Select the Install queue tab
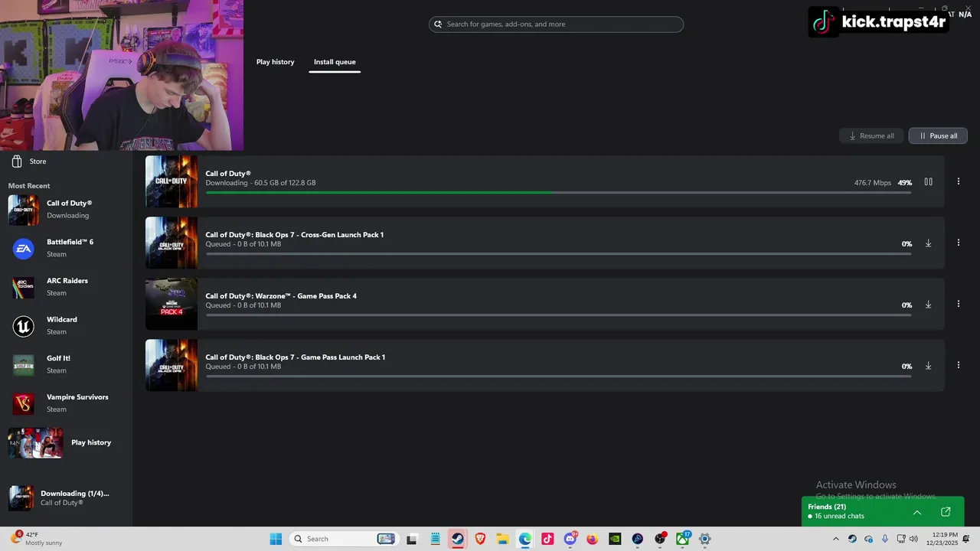Viewport: 980px width, 551px height. click(x=335, y=62)
